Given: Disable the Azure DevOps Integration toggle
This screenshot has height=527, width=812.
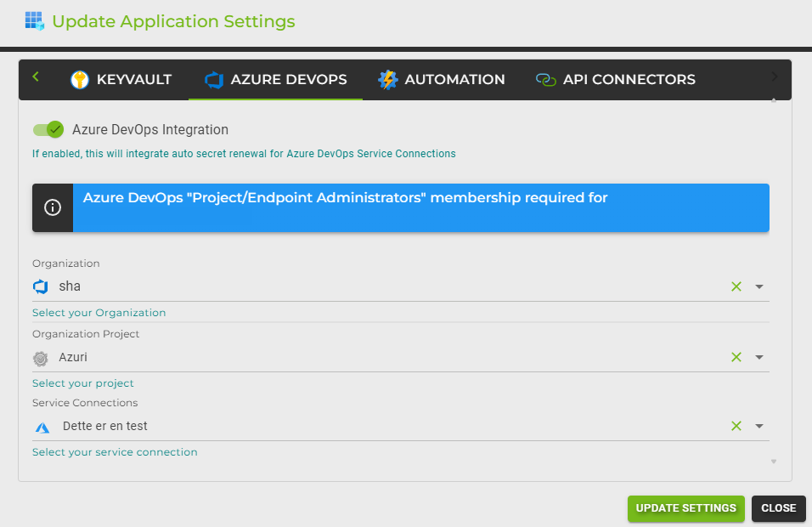Looking at the screenshot, I should point(48,129).
